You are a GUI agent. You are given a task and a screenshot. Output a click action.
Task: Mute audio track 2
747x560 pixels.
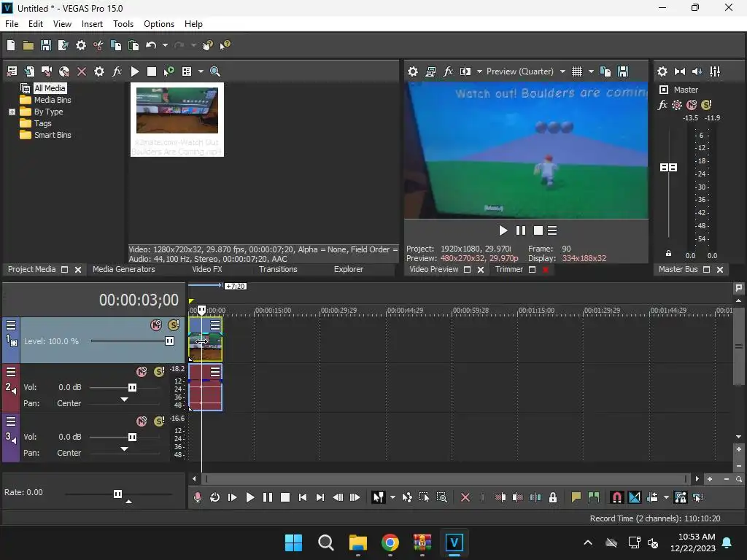coord(142,372)
